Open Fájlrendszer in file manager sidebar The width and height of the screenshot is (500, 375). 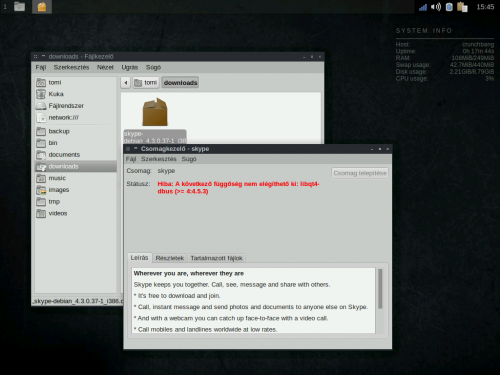click(76, 106)
